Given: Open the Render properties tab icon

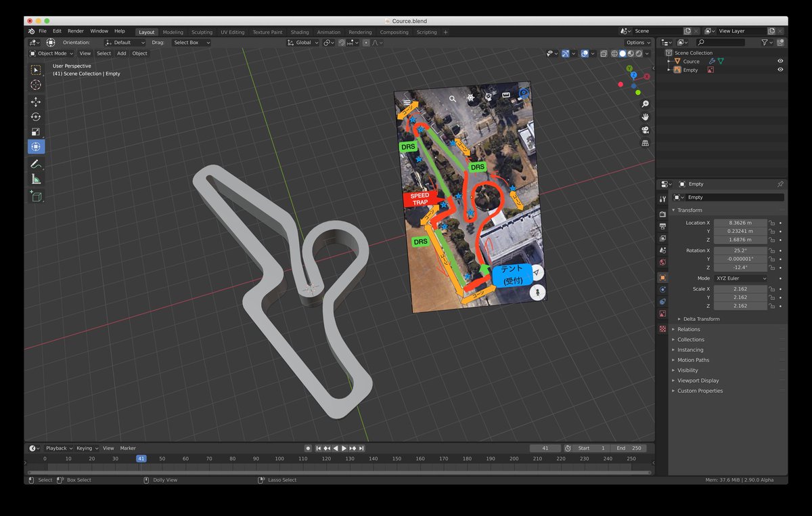Looking at the screenshot, I should click(x=662, y=214).
